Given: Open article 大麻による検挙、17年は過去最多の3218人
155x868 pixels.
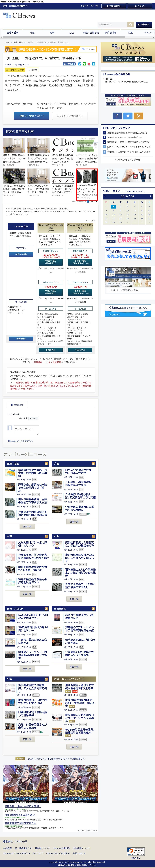Looking at the screenshot, I should click(80, 586).
